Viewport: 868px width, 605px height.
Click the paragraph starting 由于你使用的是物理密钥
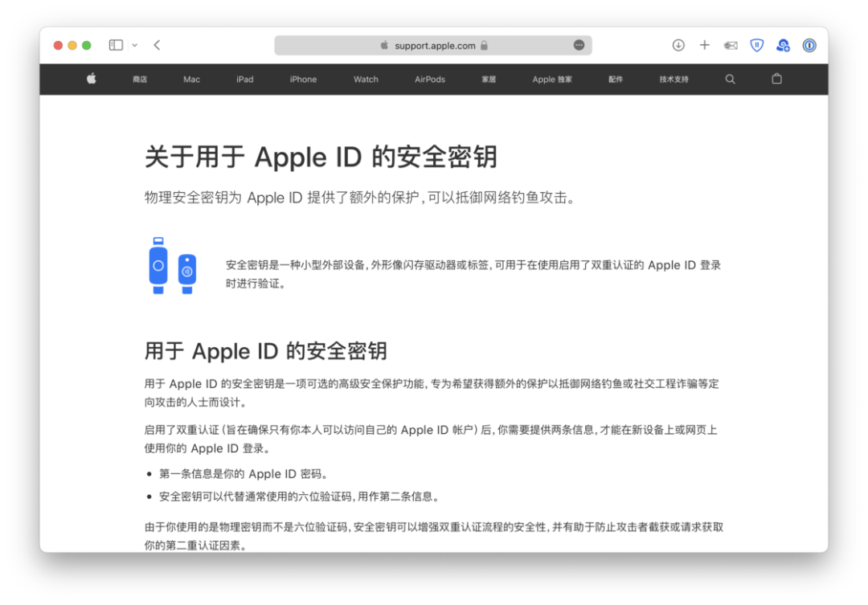point(434,536)
